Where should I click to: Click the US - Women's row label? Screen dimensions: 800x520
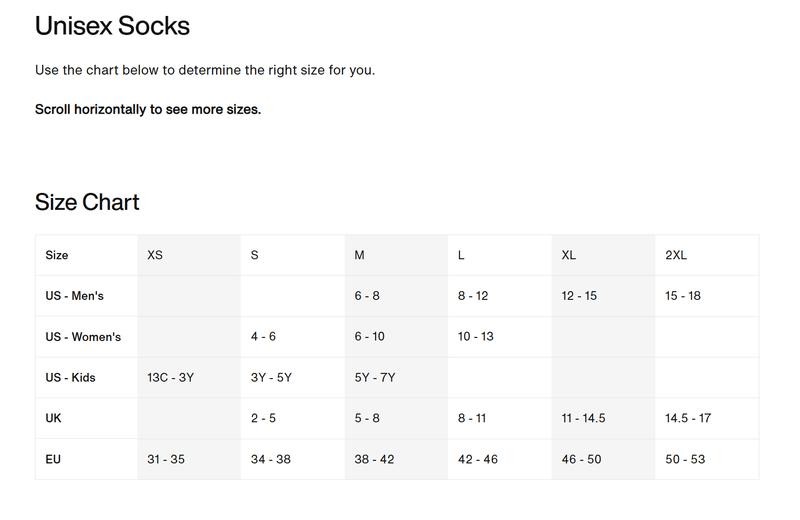pos(83,337)
